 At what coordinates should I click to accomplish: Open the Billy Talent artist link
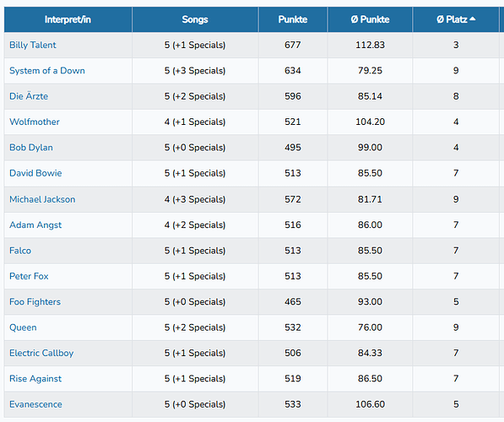[x=33, y=45]
